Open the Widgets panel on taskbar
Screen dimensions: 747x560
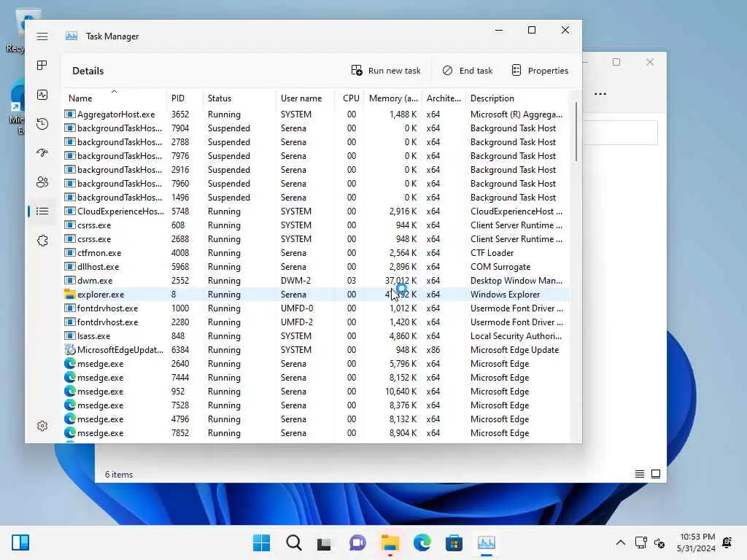20,542
